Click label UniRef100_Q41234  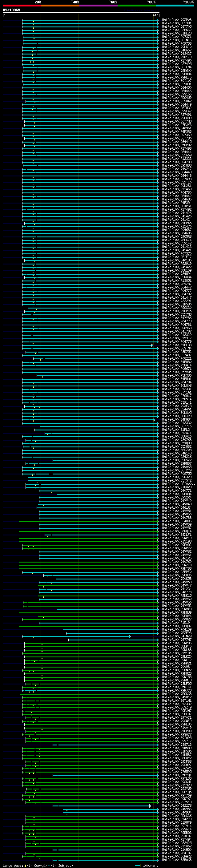(177, 589)
